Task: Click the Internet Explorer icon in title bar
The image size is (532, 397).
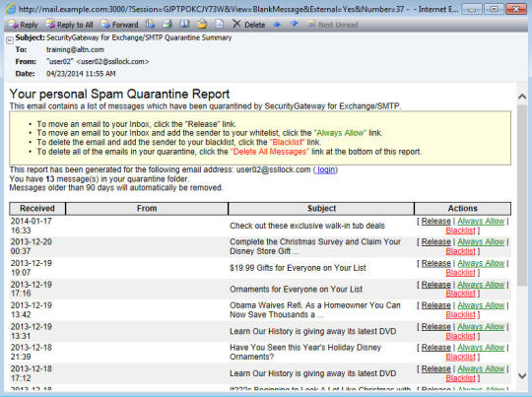Action: [x=11, y=8]
